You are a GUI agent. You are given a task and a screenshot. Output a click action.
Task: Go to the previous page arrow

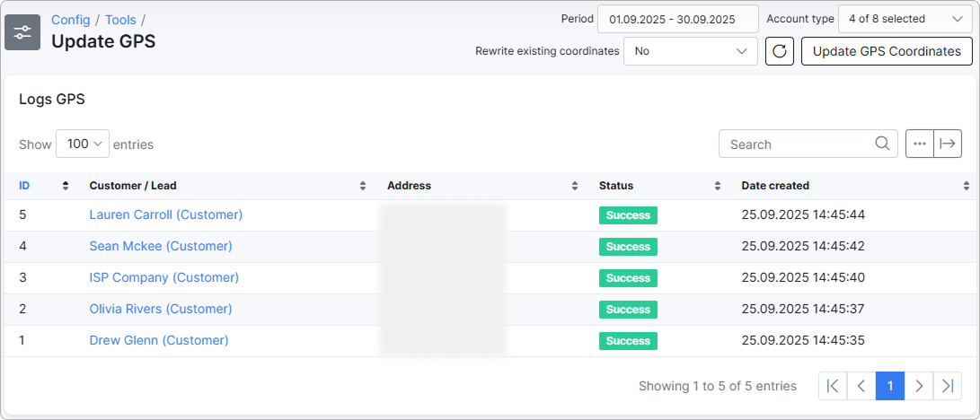pos(861,386)
